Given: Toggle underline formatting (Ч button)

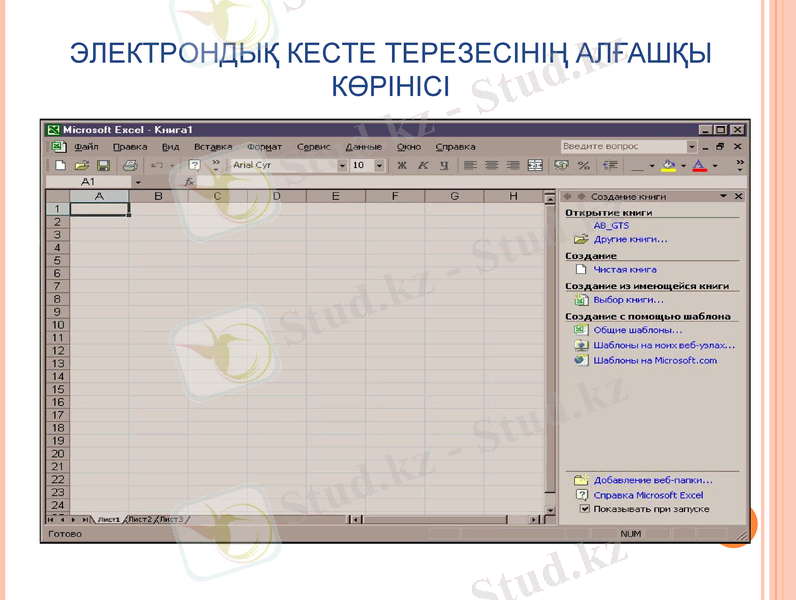Looking at the screenshot, I should pos(444,165).
